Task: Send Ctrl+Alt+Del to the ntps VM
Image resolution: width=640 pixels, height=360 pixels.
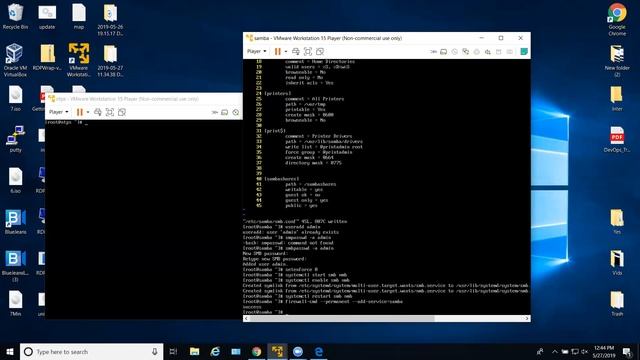Action: coord(98,112)
